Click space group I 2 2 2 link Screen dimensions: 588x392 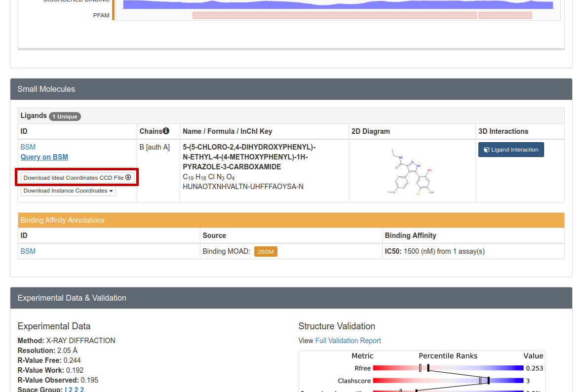pos(74,390)
